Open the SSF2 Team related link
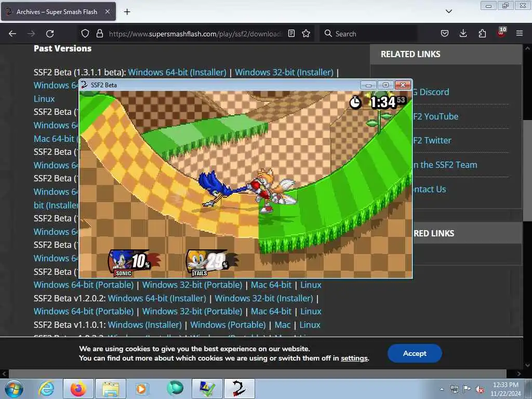Image resolution: width=532 pixels, height=399 pixels. click(445, 165)
